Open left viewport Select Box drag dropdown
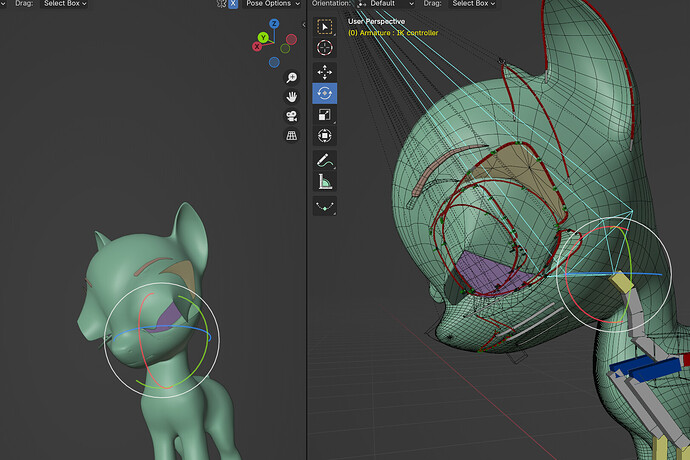 [x=64, y=4]
